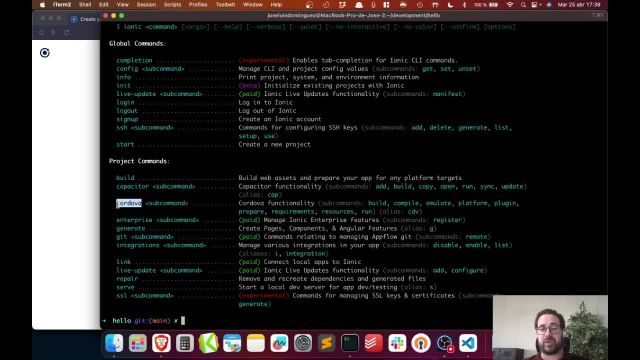Image resolution: width=640 pixels, height=360 pixels.
Task: Select the browser tab labeled Create
Action: tap(86, 19)
